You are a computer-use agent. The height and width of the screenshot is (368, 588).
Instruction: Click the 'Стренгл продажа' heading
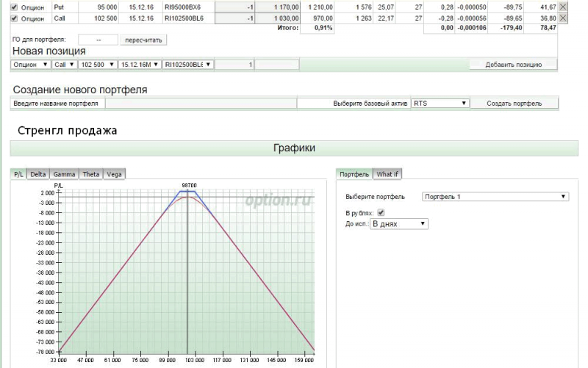pyautogui.click(x=67, y=131)
